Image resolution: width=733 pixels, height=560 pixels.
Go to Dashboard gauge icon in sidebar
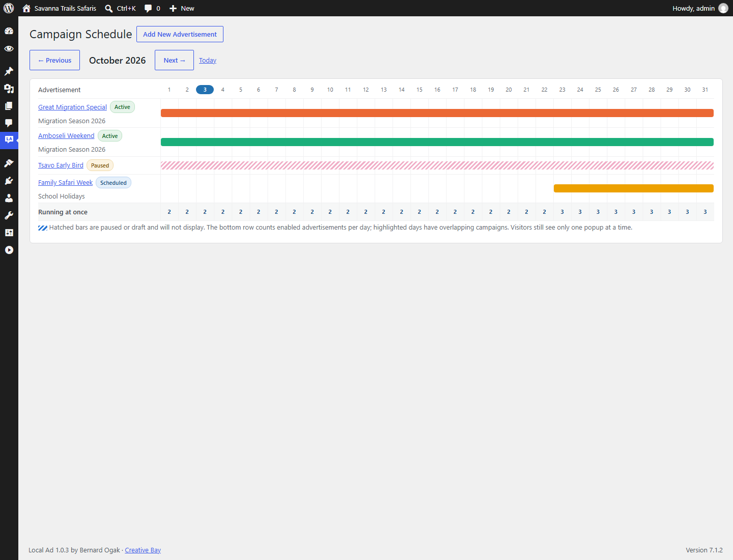click(x=9, y=31)
